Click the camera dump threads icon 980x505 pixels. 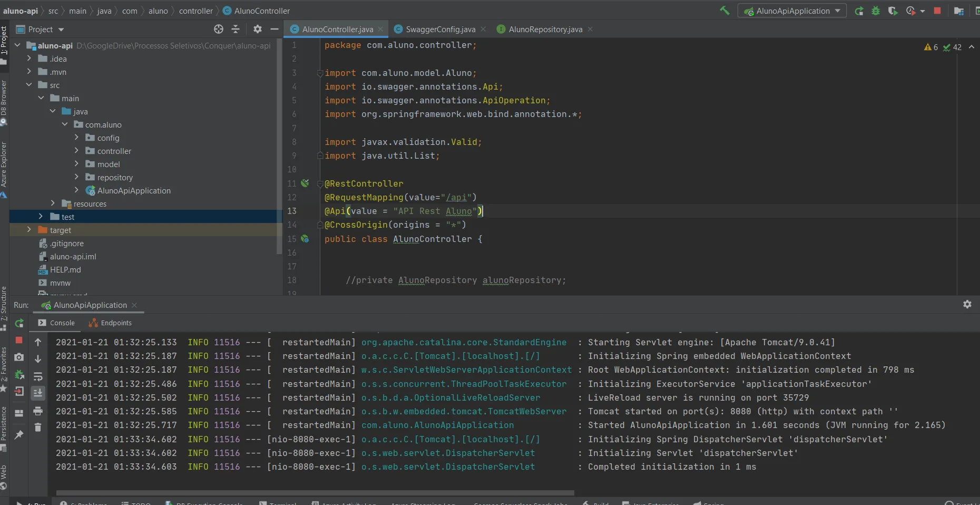[19, 357]
